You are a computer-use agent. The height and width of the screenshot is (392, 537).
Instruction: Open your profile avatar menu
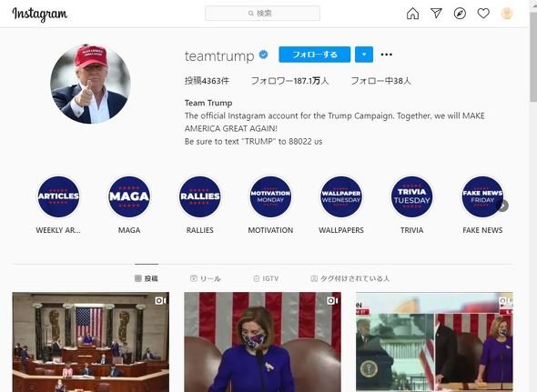pos(507,14)
